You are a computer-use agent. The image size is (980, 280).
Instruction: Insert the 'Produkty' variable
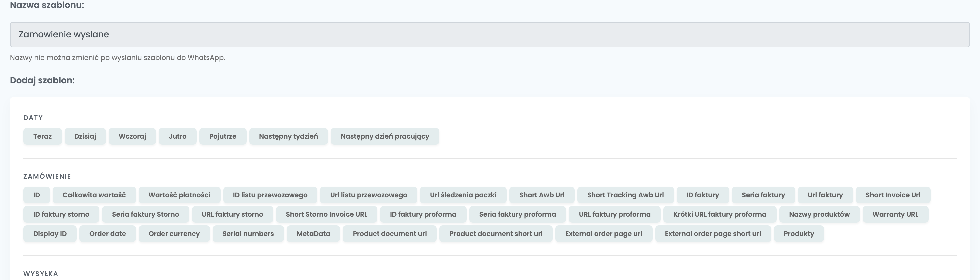pyautogui.click(x=799, y=234)
